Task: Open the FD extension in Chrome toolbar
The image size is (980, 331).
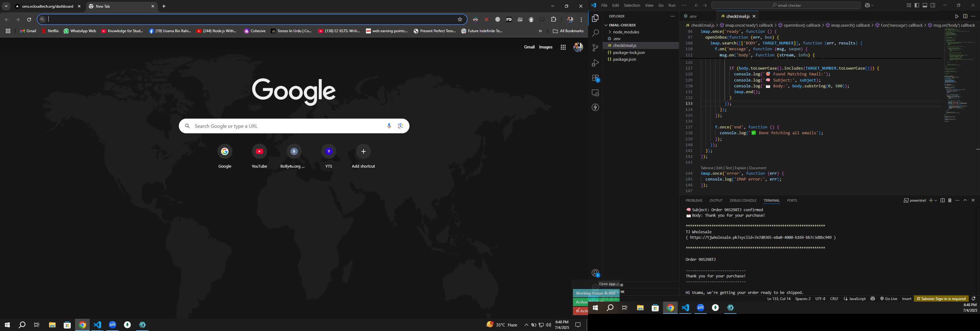Action: coord(509,19)
